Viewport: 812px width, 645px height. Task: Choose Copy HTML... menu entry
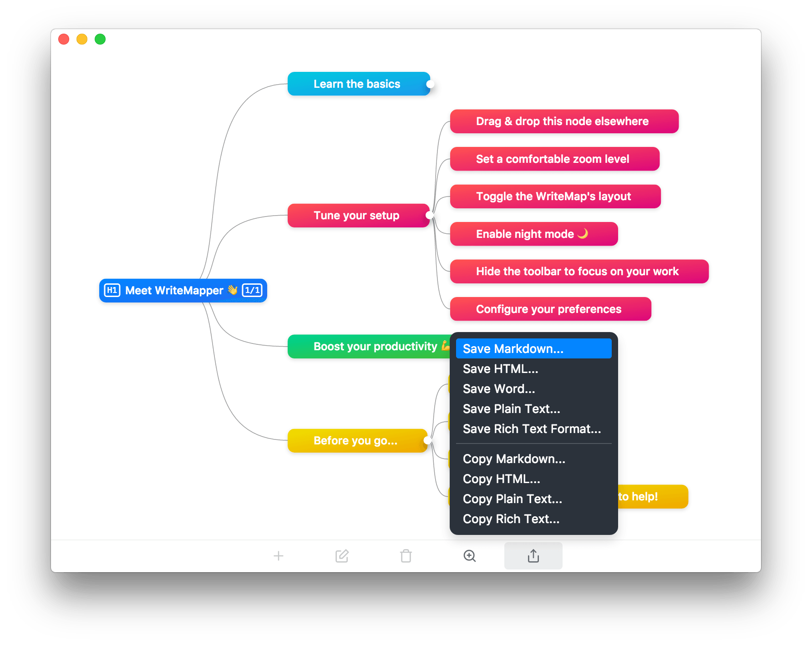(534, 479)
